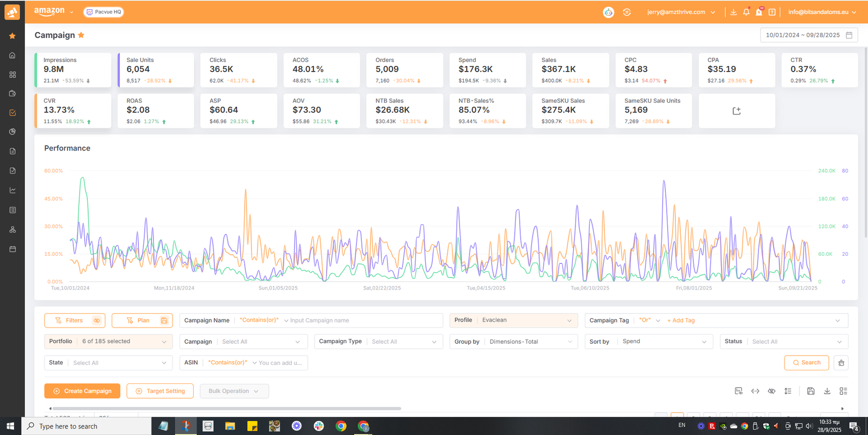Toggle the hide filters eye icon
The height and width of the screenshot is (435, 868).
point(97,320)
